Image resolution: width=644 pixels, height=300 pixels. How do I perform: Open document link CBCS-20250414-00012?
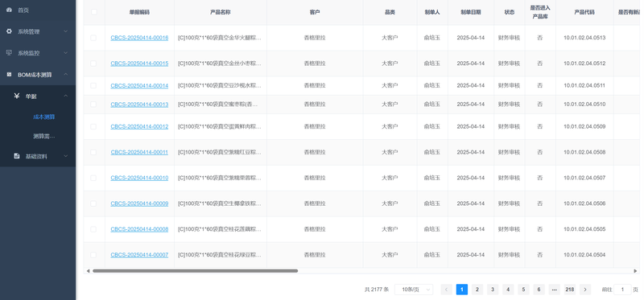tap(139, 126)
